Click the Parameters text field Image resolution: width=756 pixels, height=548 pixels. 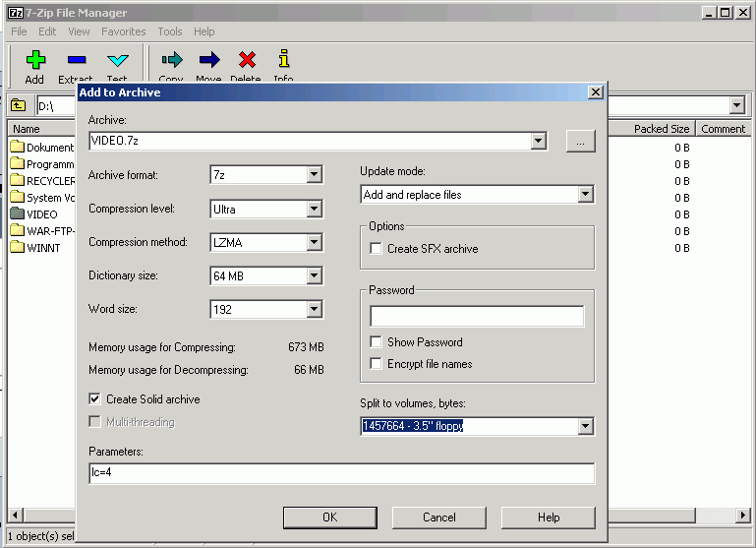point(342,473)
